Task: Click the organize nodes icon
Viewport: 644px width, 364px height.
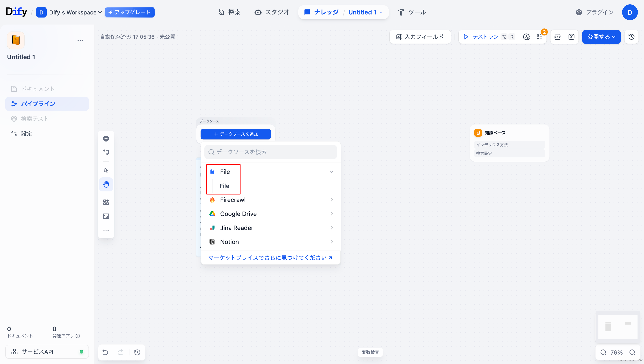Action: [106, 202]
